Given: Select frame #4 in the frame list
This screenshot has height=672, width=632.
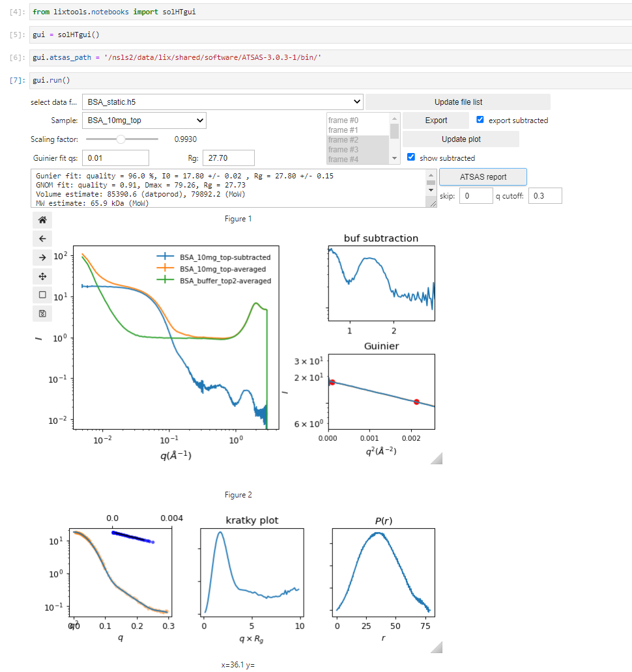Looking at the screenshot, I should click(x=358, y=160).
